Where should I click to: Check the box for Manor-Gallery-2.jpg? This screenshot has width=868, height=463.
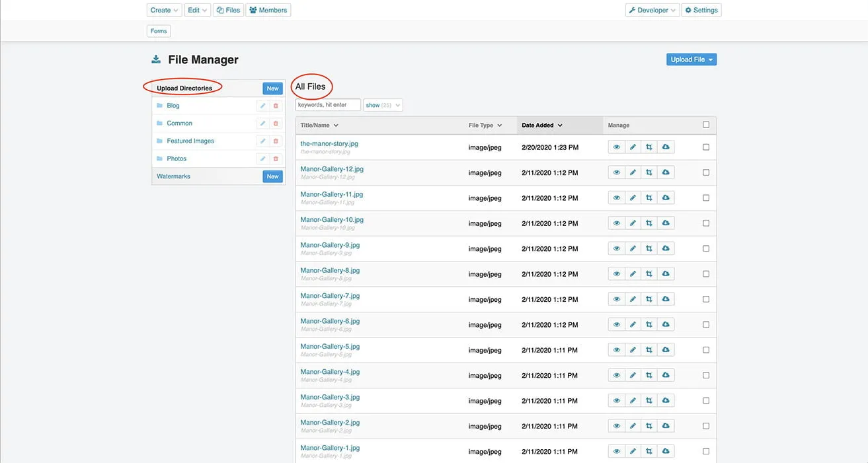pyautogui.click(x=706, y=426)
